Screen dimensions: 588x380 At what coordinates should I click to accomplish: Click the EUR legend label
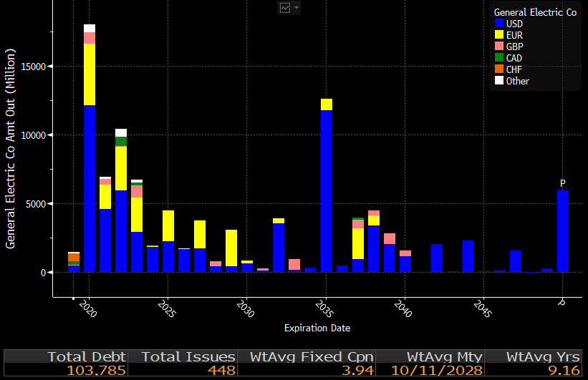(514, 35)
